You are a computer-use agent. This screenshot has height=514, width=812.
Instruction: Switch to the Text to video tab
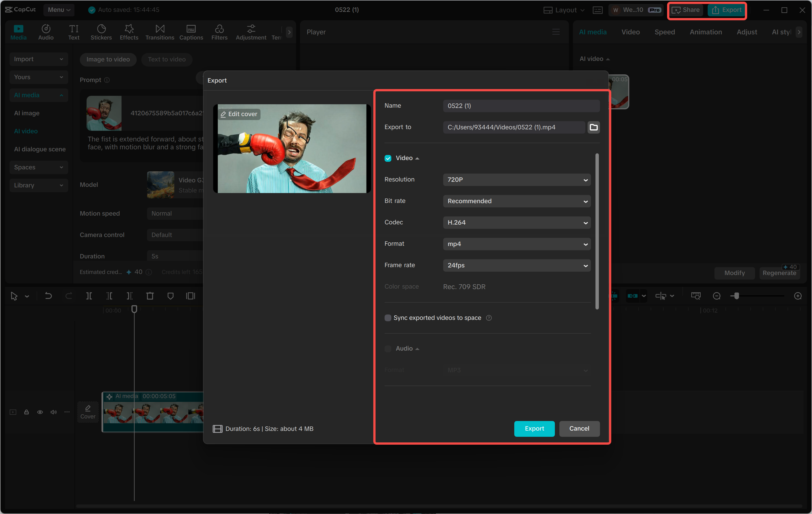pos(167,59)
